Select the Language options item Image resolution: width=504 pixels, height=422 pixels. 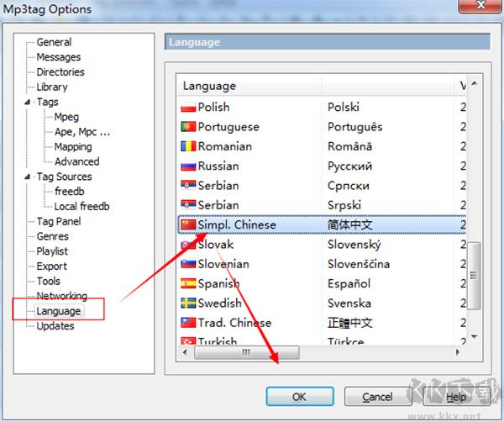click(59, 311)
